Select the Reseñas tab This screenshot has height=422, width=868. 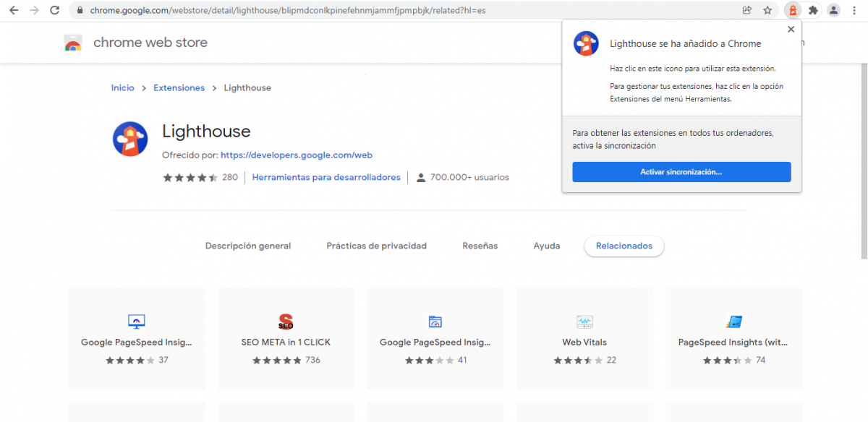click(x=480, y=246)
